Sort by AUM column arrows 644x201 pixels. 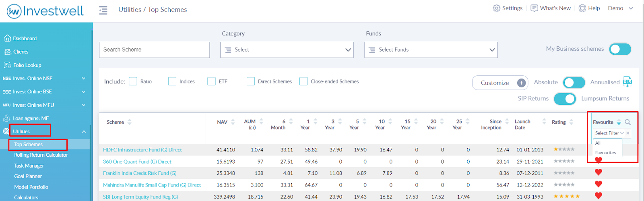click(x=261, y=121)
